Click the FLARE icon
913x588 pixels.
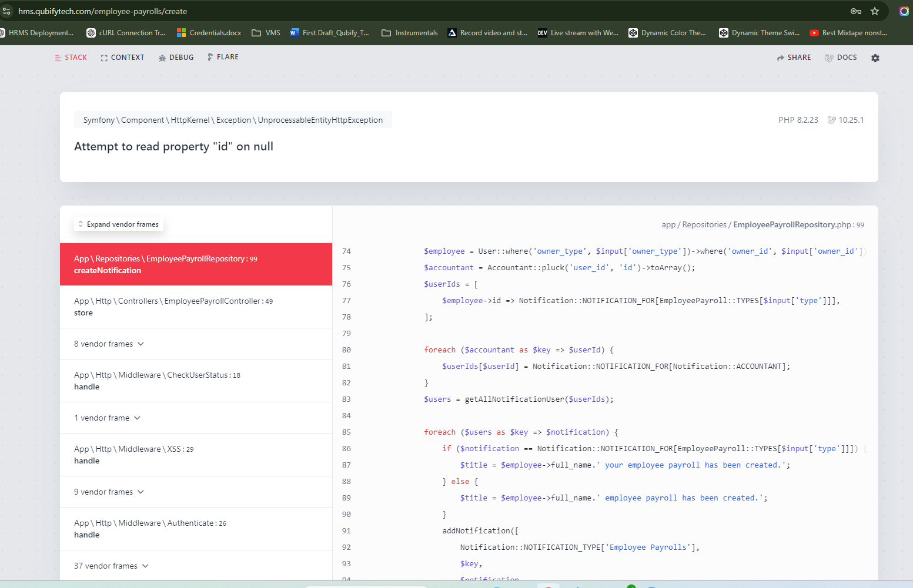click(x=210, y=57)
